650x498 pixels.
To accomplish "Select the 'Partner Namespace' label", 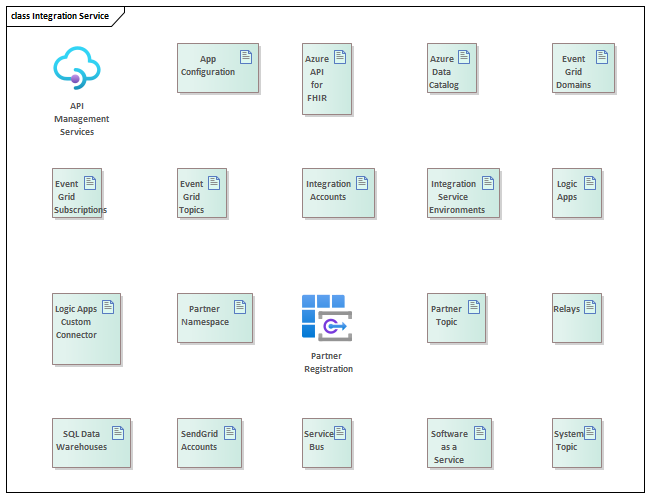I will pyautogui.click(x=205, y=316).
